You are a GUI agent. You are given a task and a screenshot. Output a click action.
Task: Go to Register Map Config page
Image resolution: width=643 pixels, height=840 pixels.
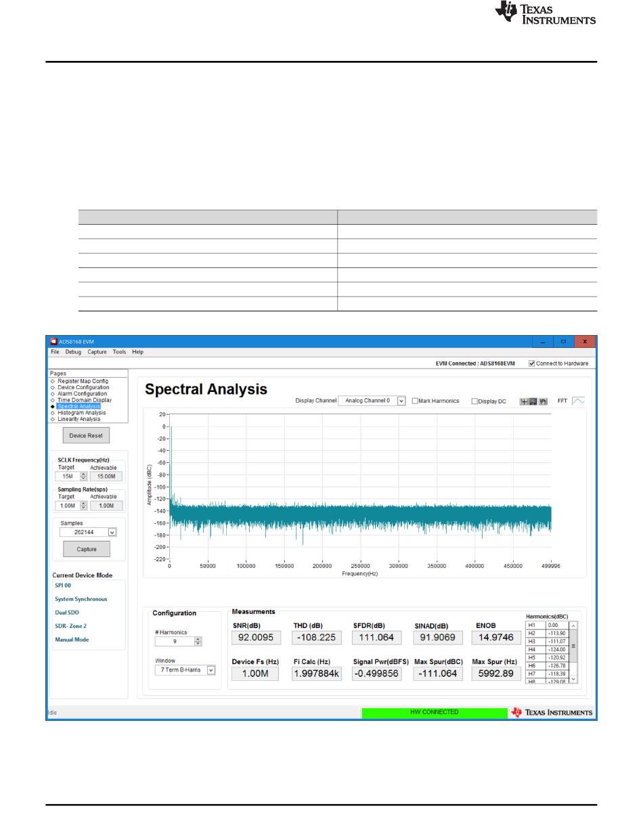83,381
